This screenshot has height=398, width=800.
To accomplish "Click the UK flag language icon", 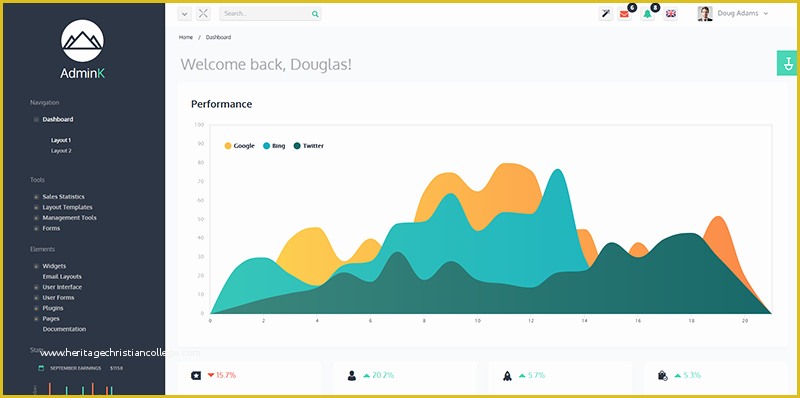I will click(671, 14).
